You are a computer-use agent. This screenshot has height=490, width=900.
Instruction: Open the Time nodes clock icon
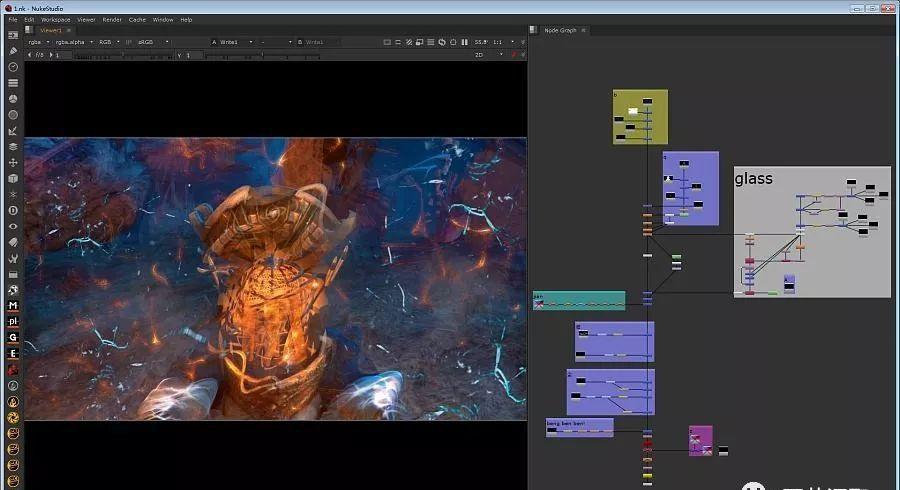click(13, 67)
